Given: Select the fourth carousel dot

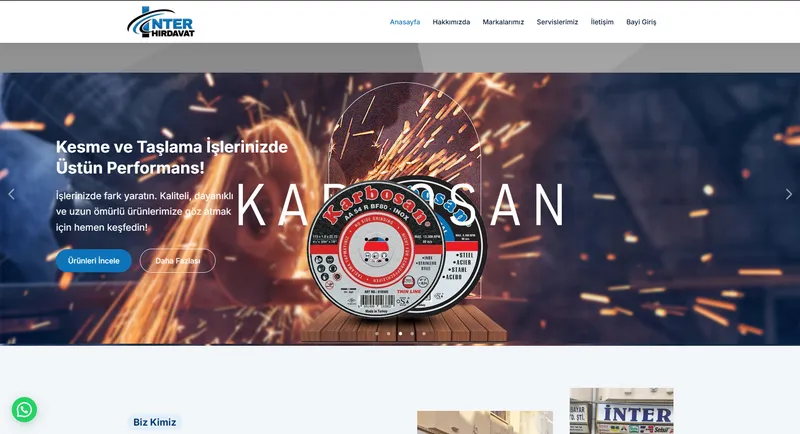Looking at the screenshot, I should pyautogui.click(x=411, y=333).
